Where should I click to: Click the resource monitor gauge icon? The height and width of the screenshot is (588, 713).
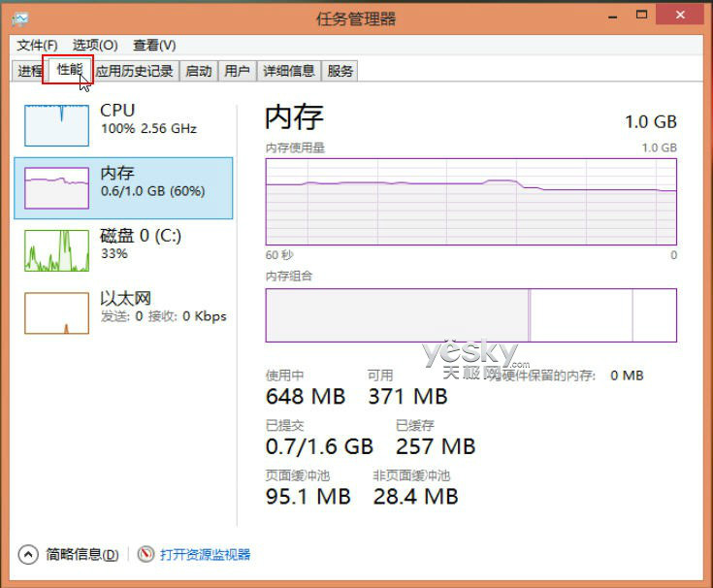pyautogui.click(x=146, y=554)
